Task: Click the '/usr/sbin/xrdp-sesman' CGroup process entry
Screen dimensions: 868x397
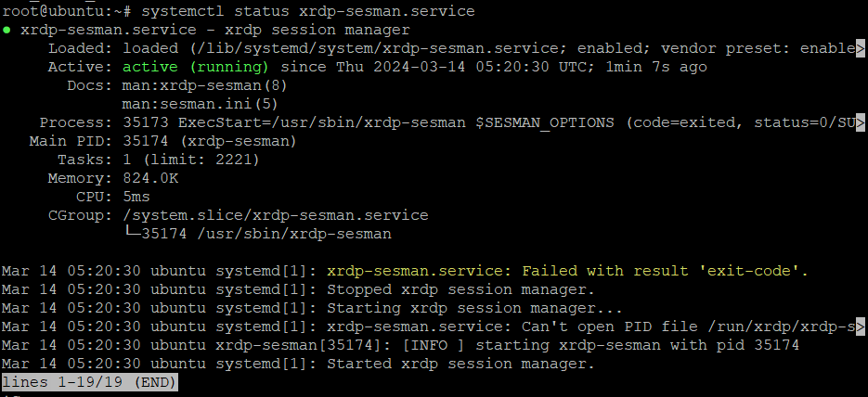Action: click(294, 234)
